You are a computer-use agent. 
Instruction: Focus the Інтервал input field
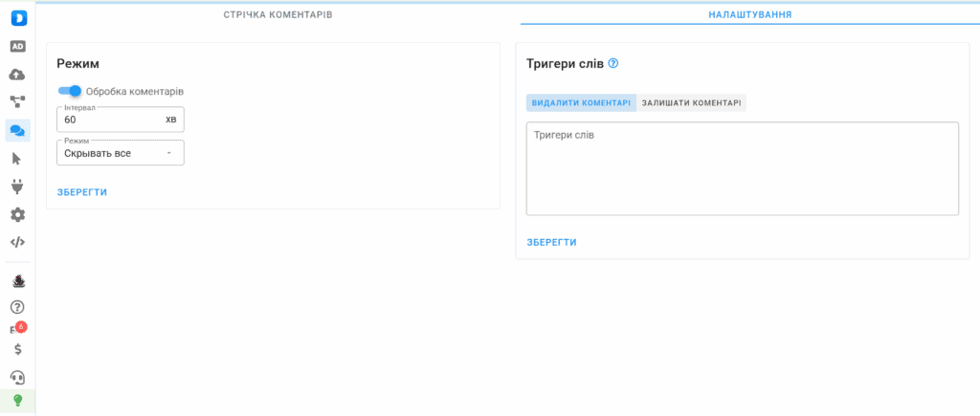coord(121,120)
